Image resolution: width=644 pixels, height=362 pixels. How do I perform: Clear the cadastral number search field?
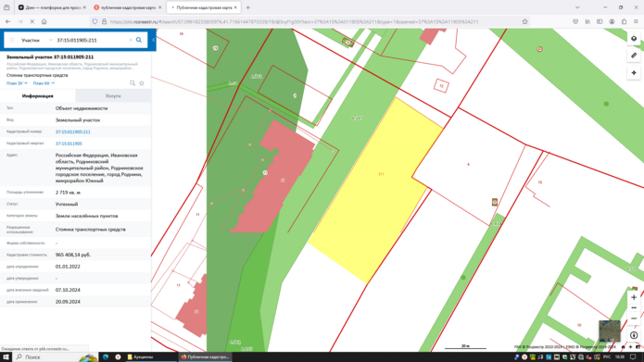pos(131,40)
